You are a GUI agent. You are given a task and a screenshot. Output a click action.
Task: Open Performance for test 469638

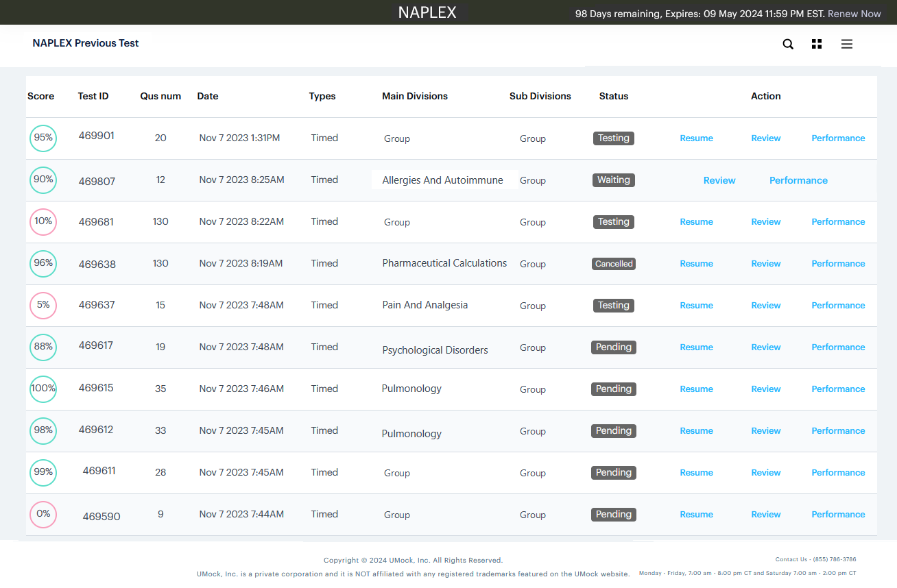tap(838, 264)
